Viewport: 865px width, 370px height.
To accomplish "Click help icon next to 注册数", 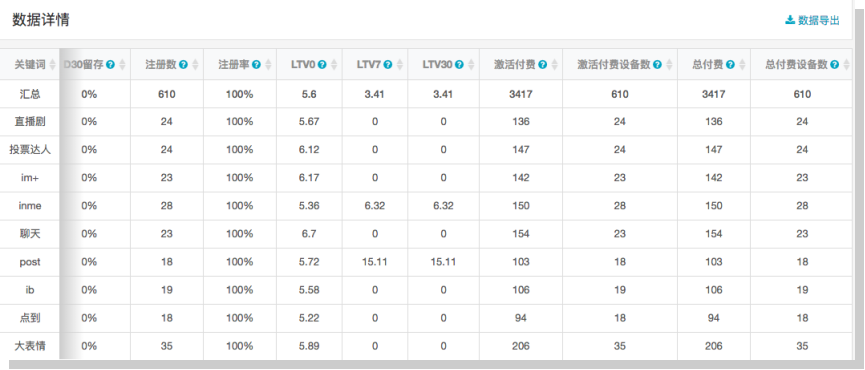I will click(x=183, y=65).
